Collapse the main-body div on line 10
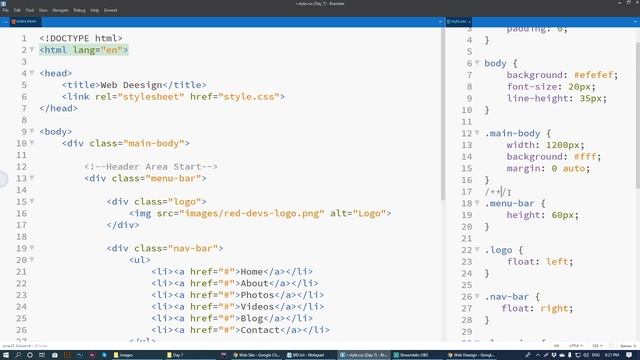This screenshot has height=360, width=640. click(32, 143)
